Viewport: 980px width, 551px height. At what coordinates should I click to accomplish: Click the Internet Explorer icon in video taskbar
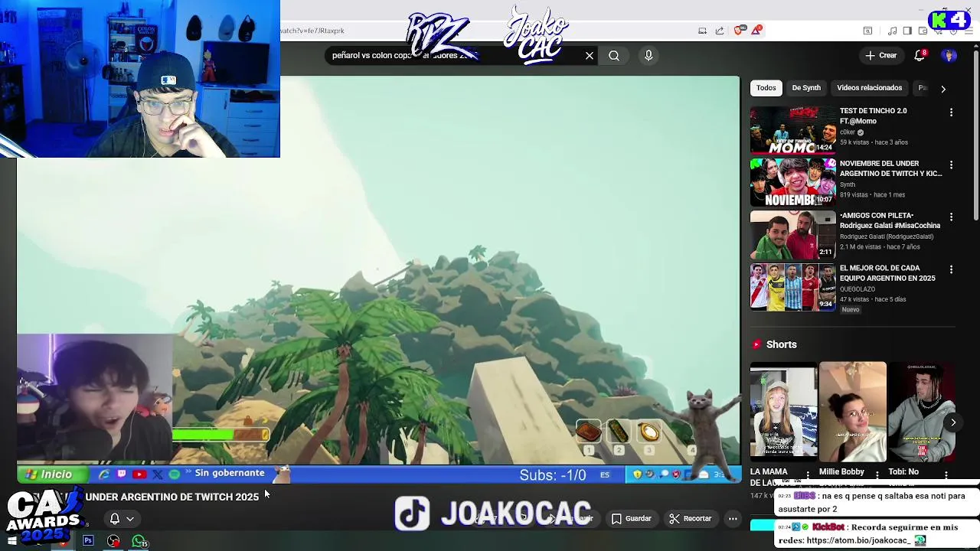click(103, 474)
